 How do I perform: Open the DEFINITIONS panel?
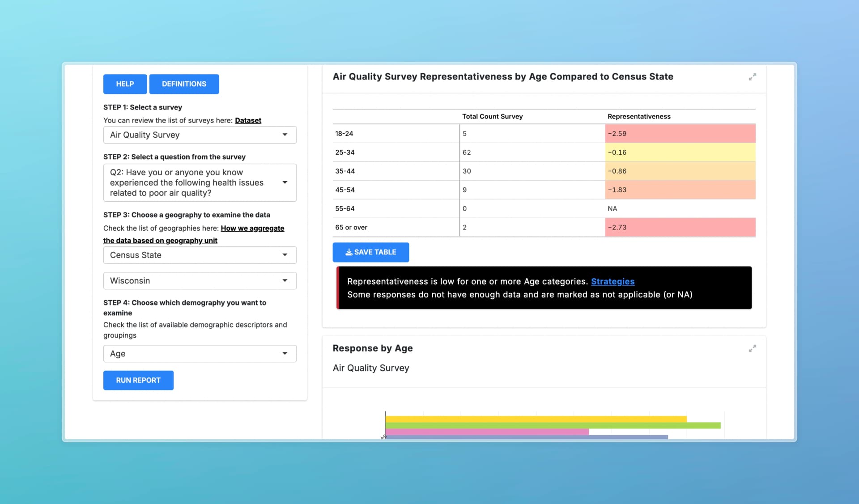184,84
